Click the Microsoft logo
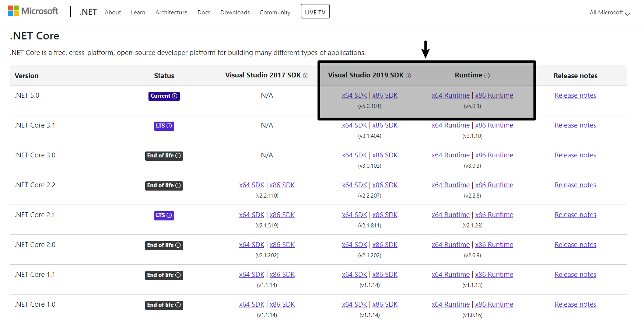This screenshot has height=331, width=644. 33,11
